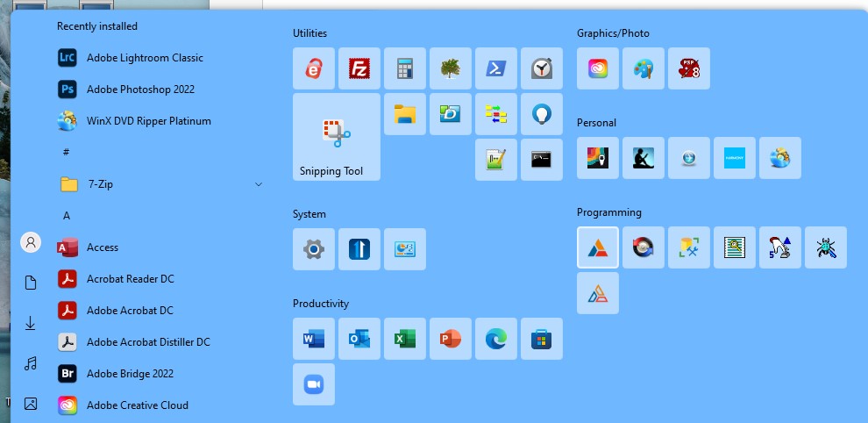
Task: Open the Harmony tile in Personal
Action: coord(735,157)
